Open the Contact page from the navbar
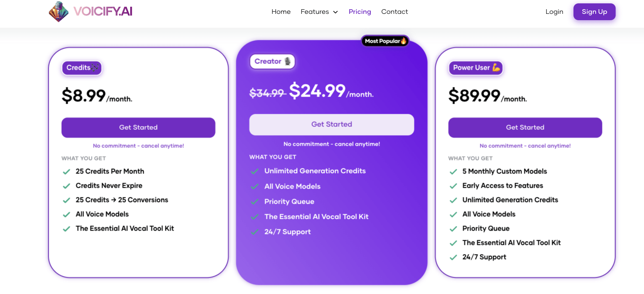The width and height of the screenshot is (644, 294). pos(394,11)
